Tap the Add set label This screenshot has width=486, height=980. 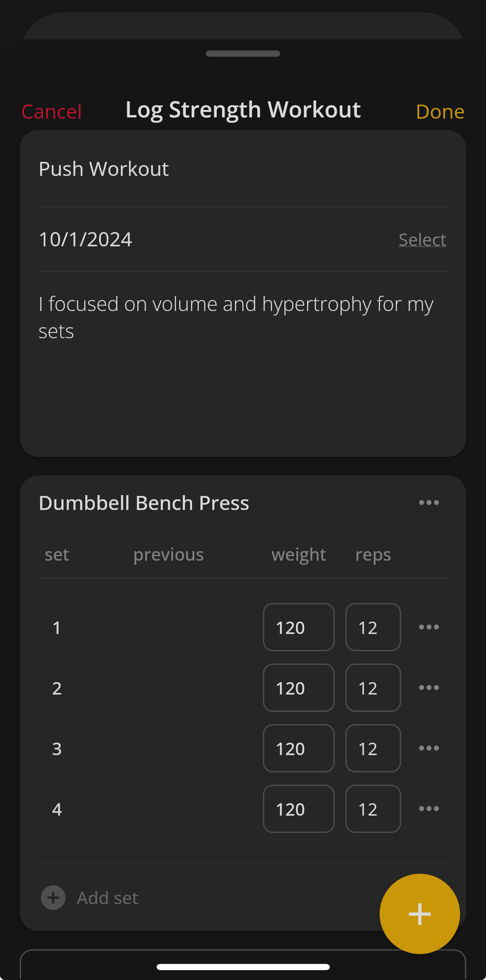[x=107, y=898]
